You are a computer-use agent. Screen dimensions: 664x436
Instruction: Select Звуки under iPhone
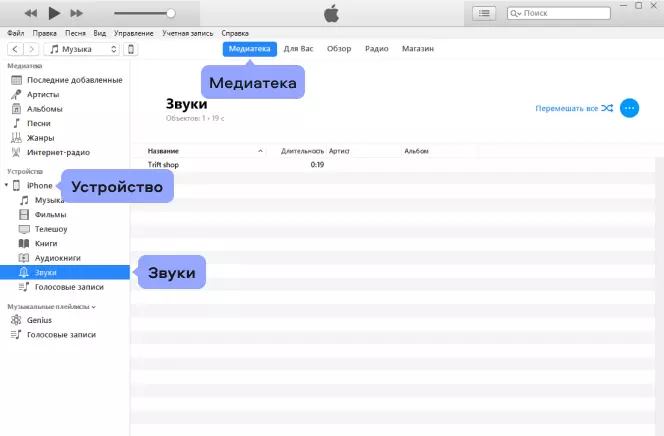65,272
